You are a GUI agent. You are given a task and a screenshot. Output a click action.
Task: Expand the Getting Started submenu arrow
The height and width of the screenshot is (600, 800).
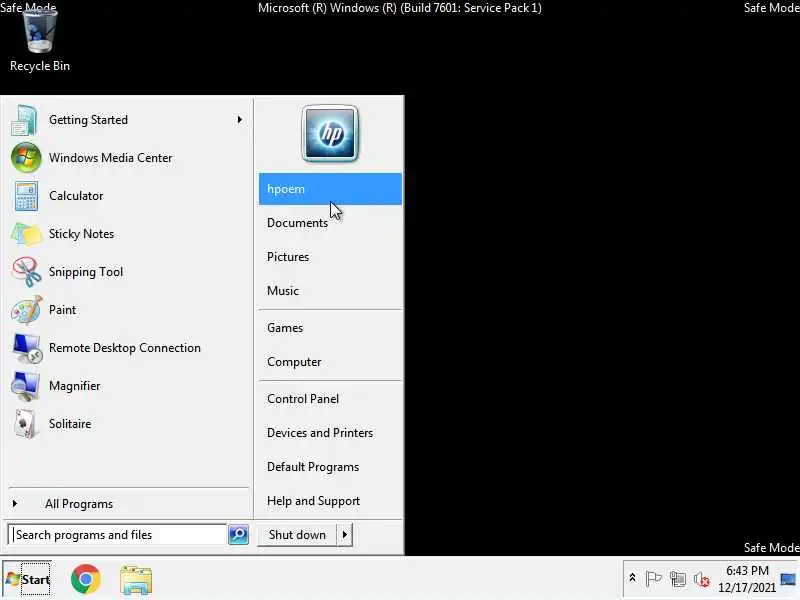coord(239,119)
